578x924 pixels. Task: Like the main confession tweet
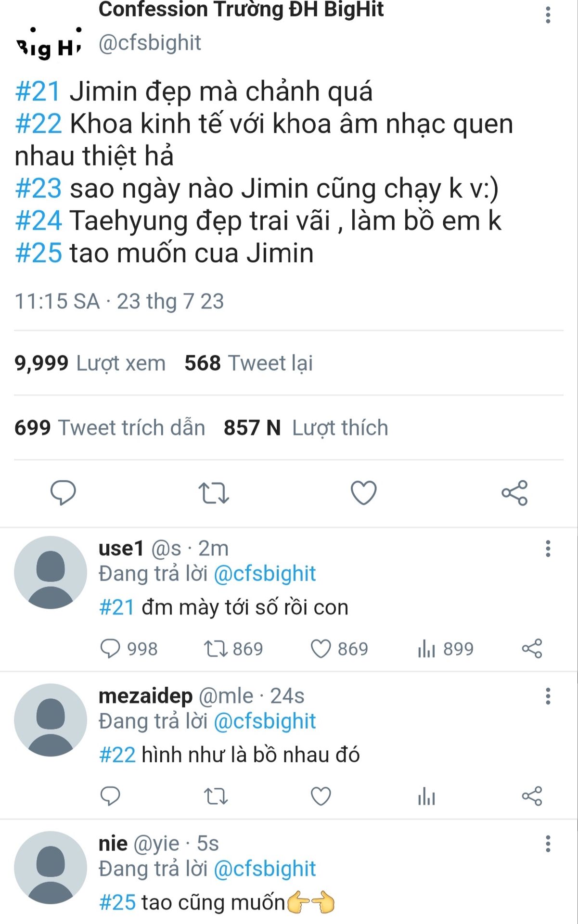363,492
